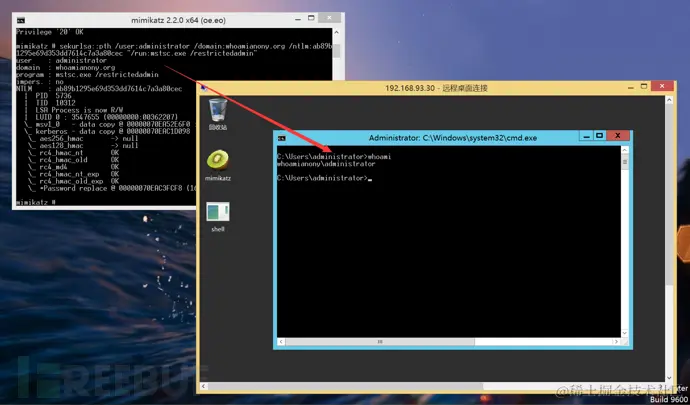This screenshot has width=690, height=405.
Task: Maximize the 192.168.93.30 remote desktop window
Action: [x=644, y=86]
